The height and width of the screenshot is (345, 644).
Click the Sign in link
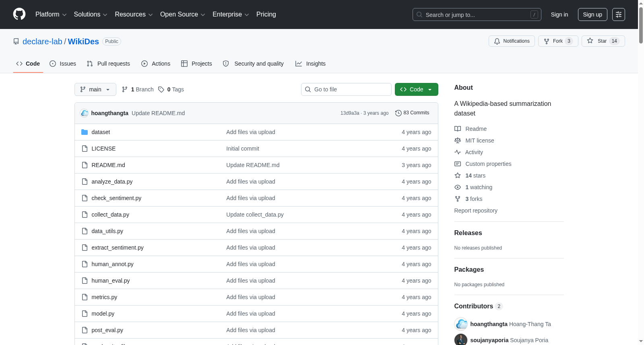coord(559,14)
